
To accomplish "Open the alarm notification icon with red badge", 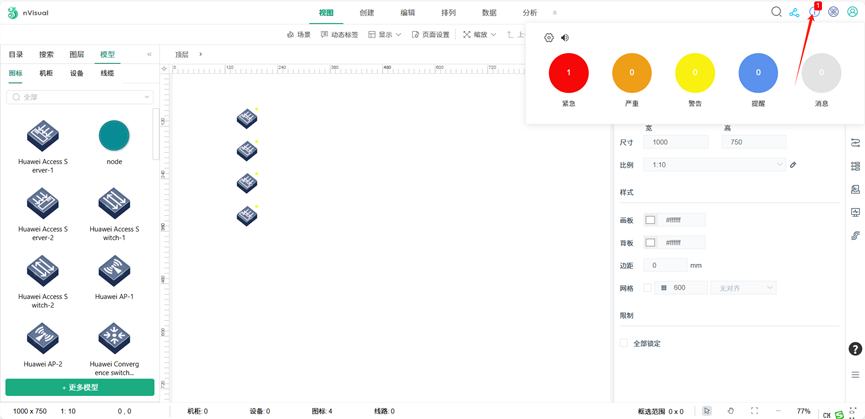I will [814, 12].
